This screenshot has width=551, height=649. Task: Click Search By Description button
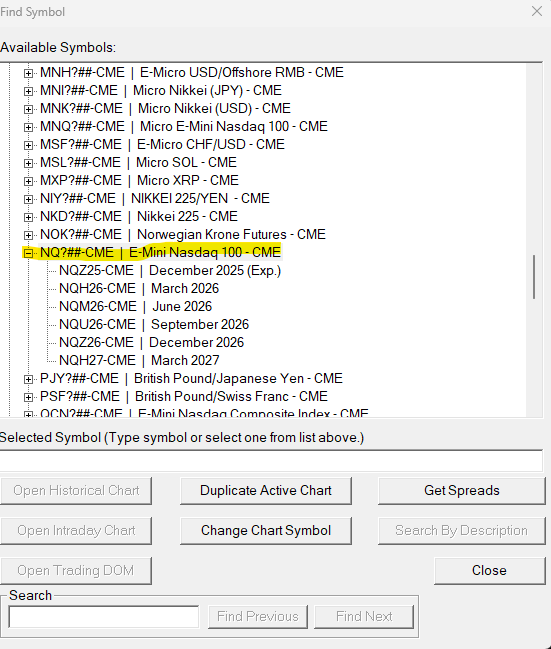462,531
